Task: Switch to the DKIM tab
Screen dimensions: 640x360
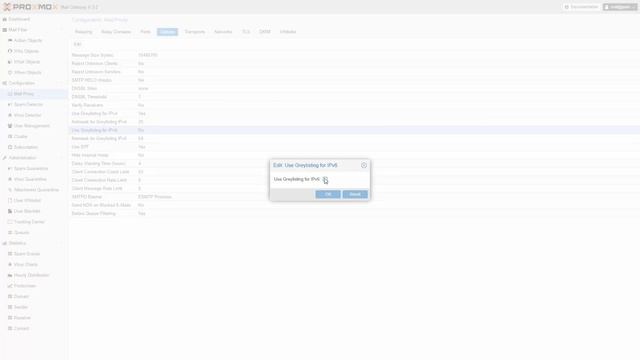Action: [x=264, y=32]
